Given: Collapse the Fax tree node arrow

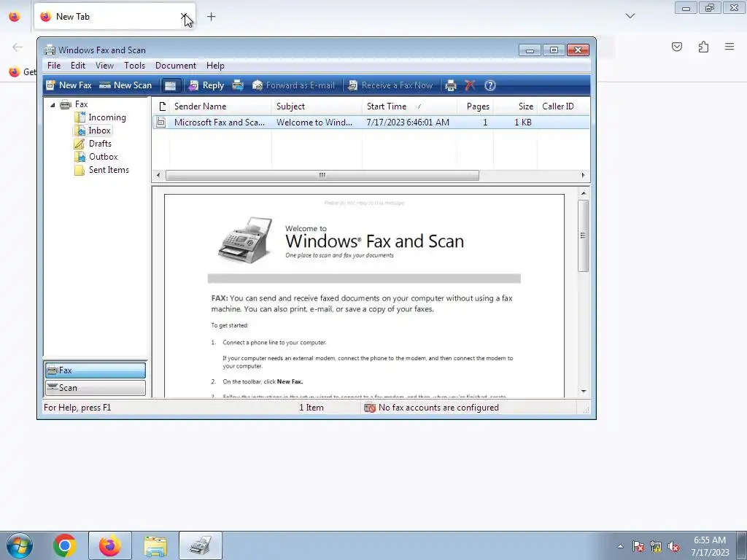Looking at the screenshot, I should click(x=53, y=105).
